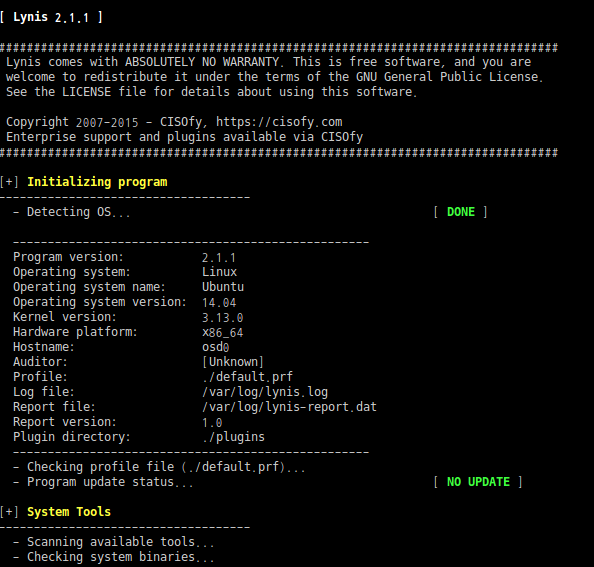Click the Ubuntu operating system name

(x=223, y=287)
